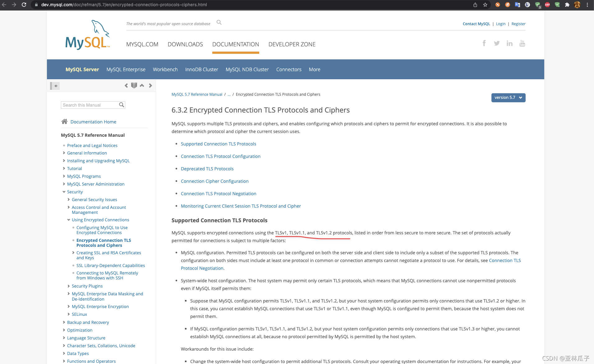The height and width of the screenshot is (364, 594).
Task: Go to previous manual page arrow
Action: [x=126, y=85]
